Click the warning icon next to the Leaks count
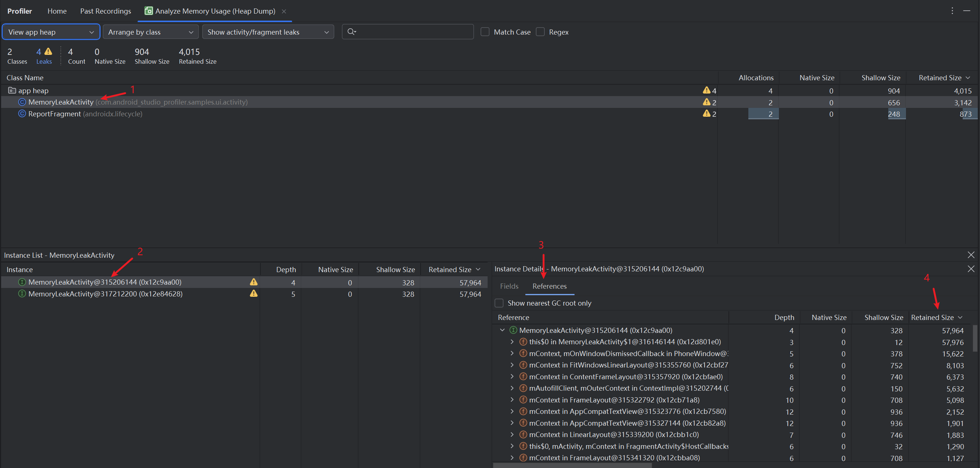The image size is (980, 468). [x=48, y=52]
